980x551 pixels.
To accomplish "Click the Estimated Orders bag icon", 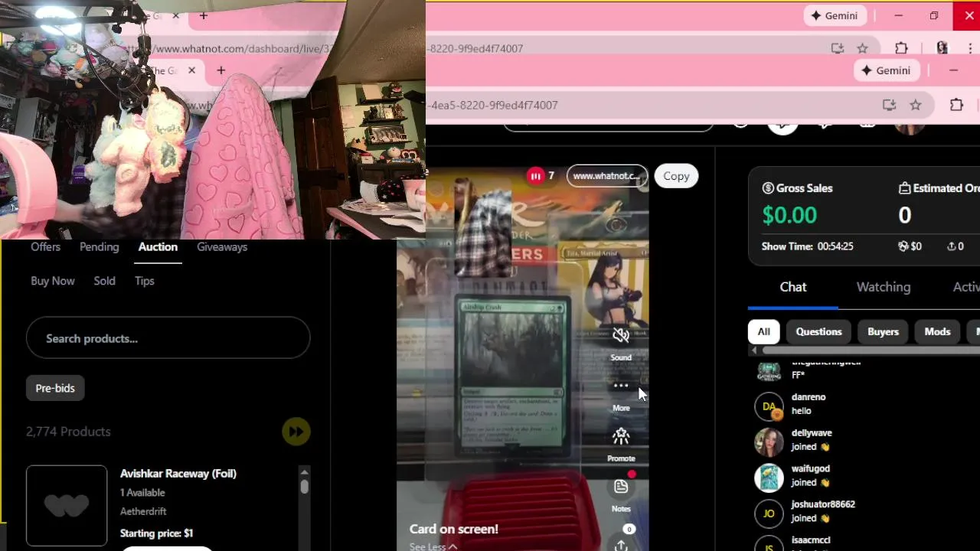I will point(904,188).
